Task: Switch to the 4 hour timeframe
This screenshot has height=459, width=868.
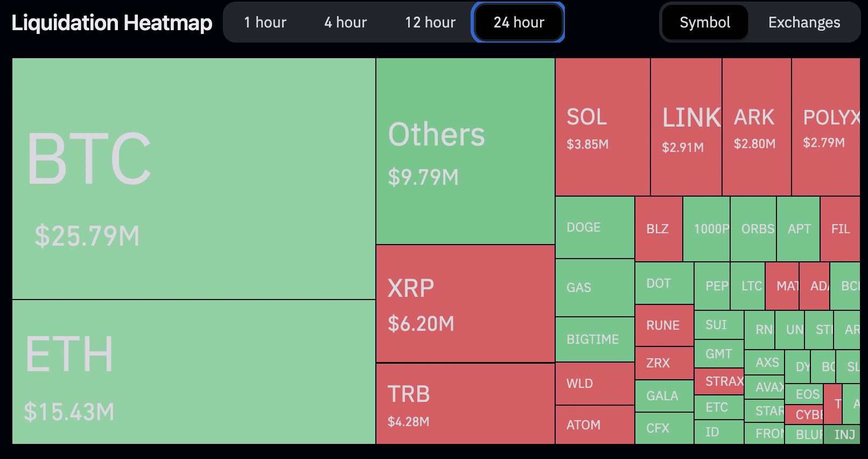Action: [x=345, y=23]
